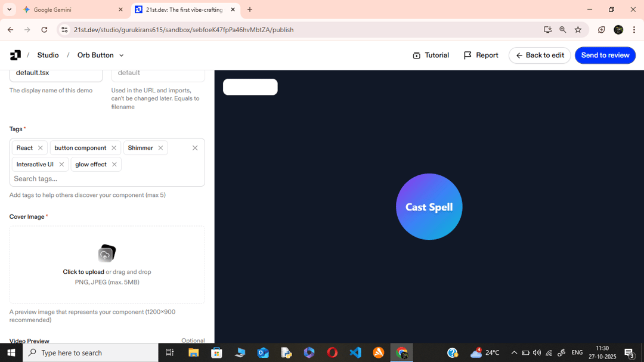
Task: Open the Tutorial video link
Action: click(x=431, y=55)
